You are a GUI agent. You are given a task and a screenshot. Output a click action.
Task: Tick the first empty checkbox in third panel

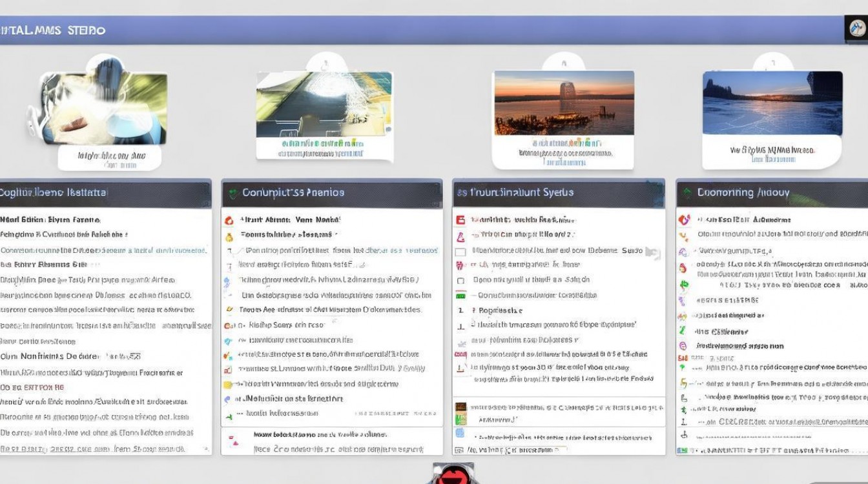tap(460, 252)
